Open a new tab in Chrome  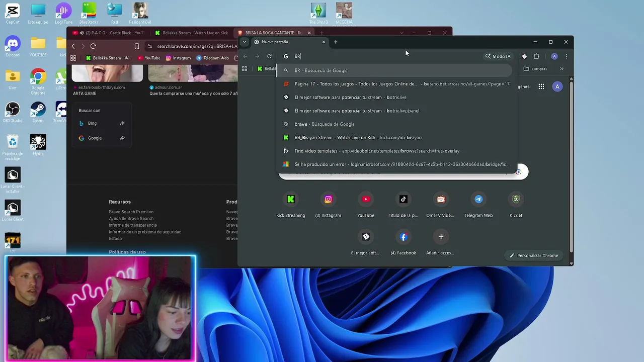pos(336,42)
